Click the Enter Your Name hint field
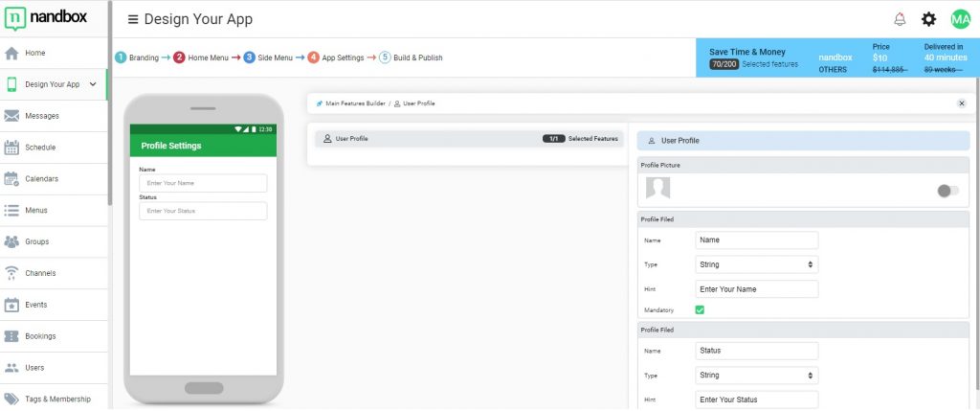This screenshot has width=980, height=411. click(756, 289)
